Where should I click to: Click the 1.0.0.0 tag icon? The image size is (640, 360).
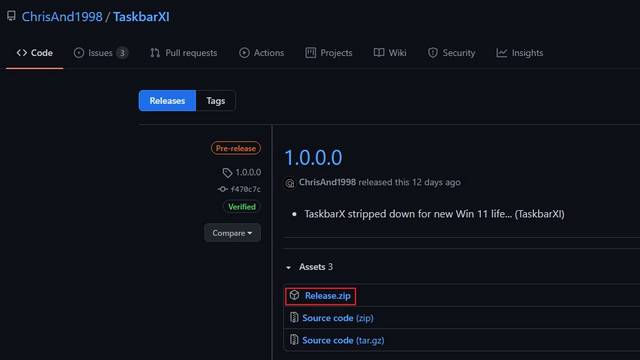(227, 173)
